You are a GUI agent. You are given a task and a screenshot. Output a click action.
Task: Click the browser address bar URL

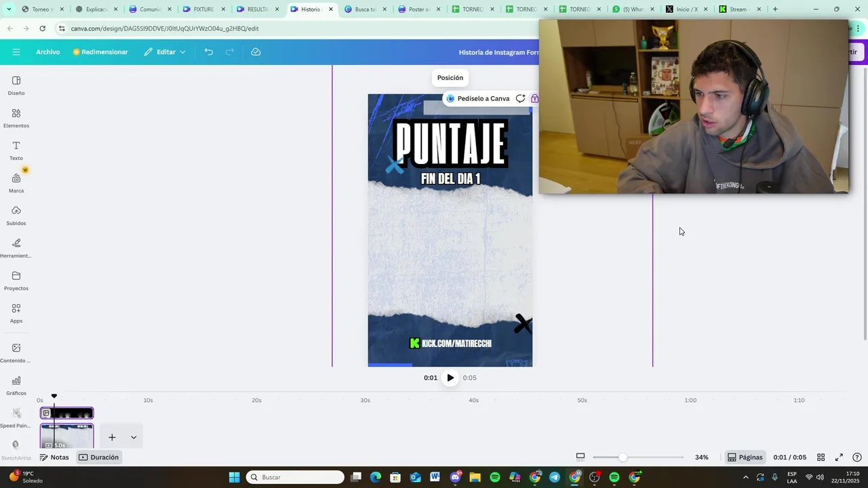click(x=165, y=28)
